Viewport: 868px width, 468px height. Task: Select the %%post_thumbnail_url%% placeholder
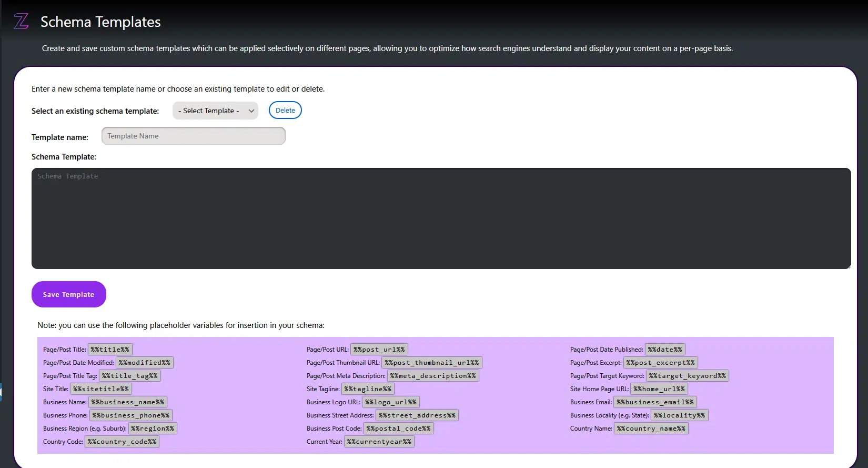[x=432, y=363]
